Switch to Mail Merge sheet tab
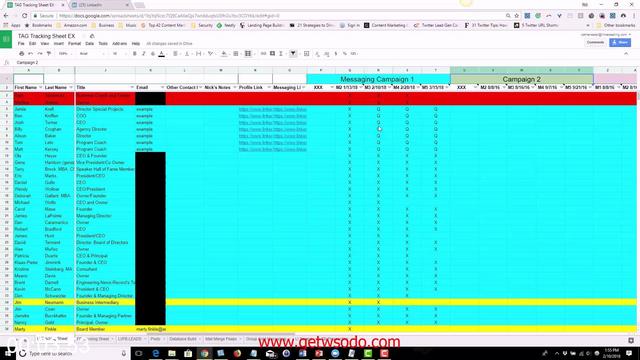The image size is (640, 360). tap(222, 339)
